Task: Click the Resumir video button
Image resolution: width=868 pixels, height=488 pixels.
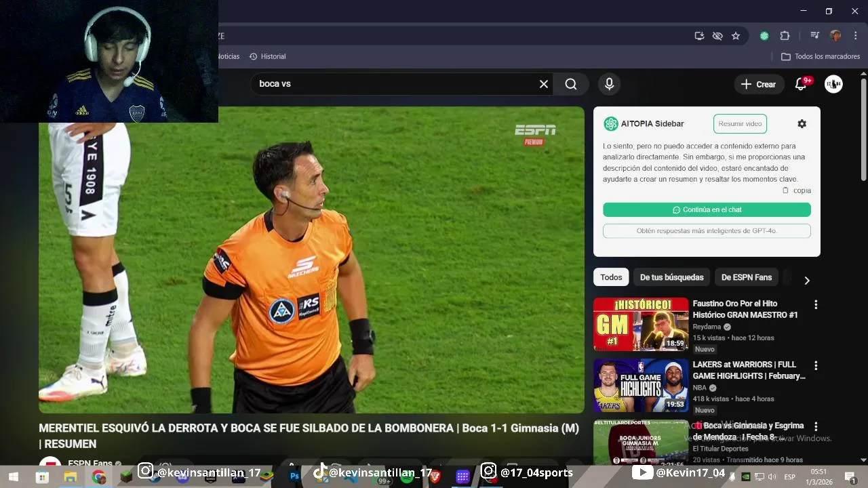Action: click(x=740, y=124)
